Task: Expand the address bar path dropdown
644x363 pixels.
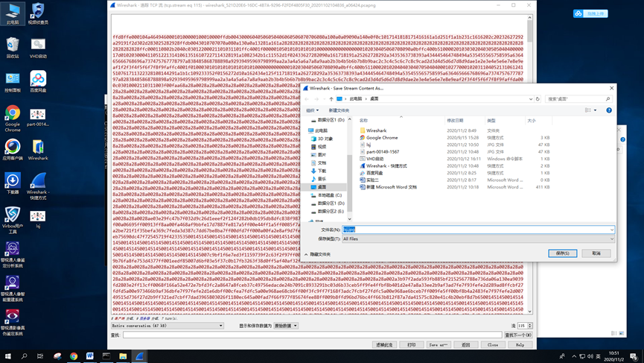Action: coord(531,99)
